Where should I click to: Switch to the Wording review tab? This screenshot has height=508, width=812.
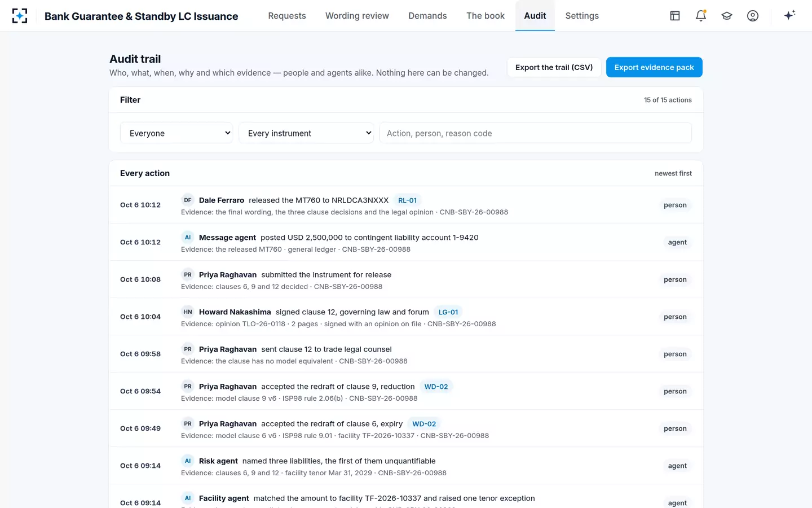point(357,16)
